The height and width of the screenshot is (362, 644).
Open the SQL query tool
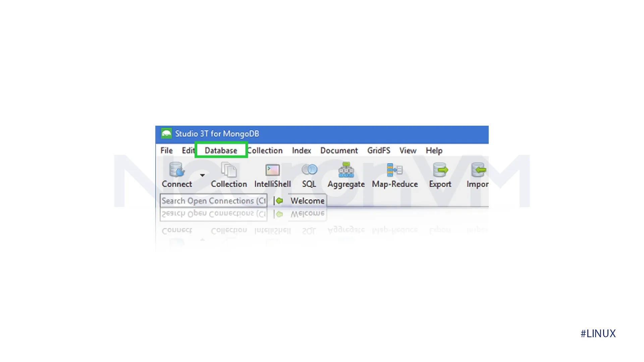point(309,175)
